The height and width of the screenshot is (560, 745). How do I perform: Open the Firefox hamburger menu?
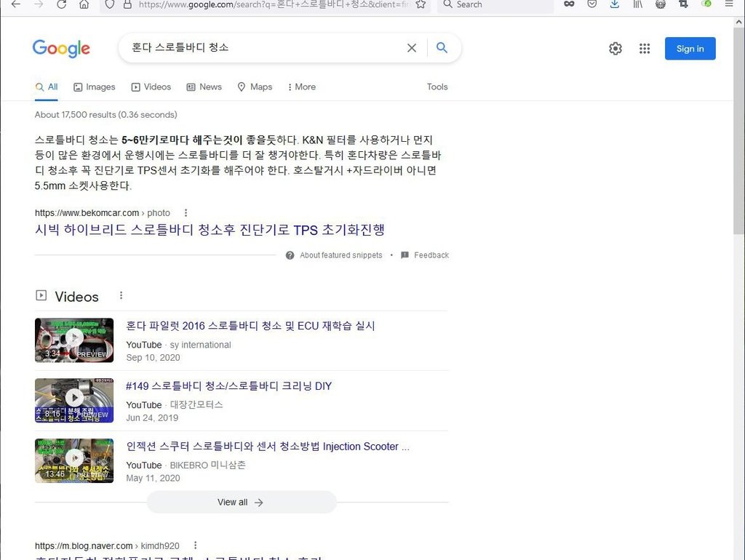728,4
